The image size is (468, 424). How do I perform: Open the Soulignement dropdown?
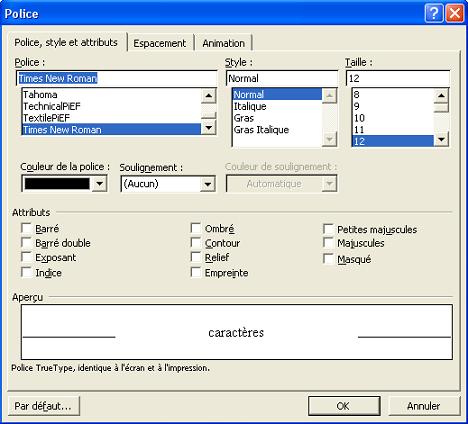coord(168,184)
